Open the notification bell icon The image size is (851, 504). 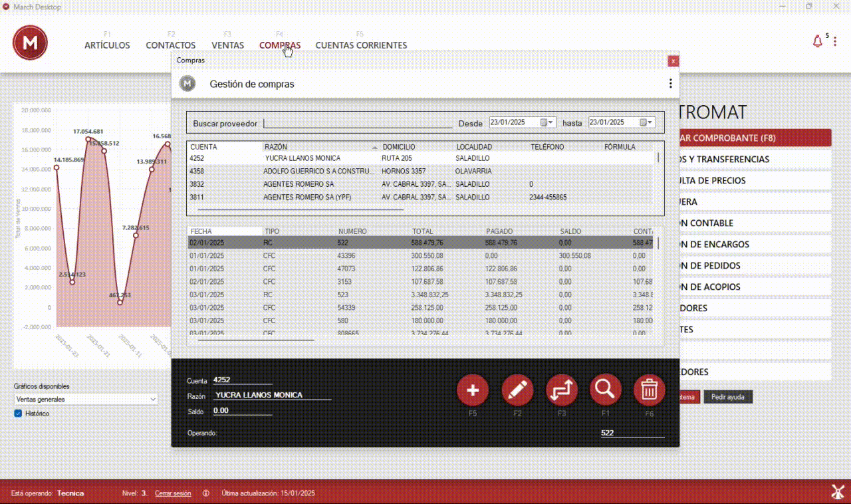[x=818, y=41]
